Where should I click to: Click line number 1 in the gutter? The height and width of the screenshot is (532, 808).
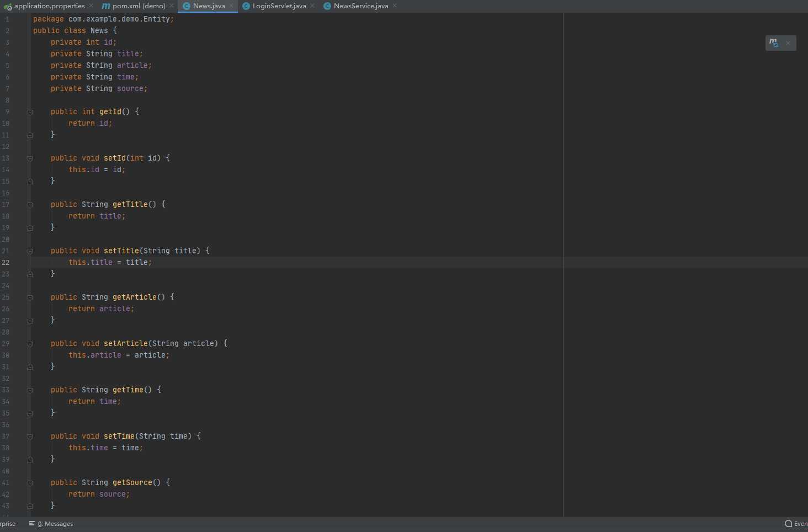click(7, 19)
